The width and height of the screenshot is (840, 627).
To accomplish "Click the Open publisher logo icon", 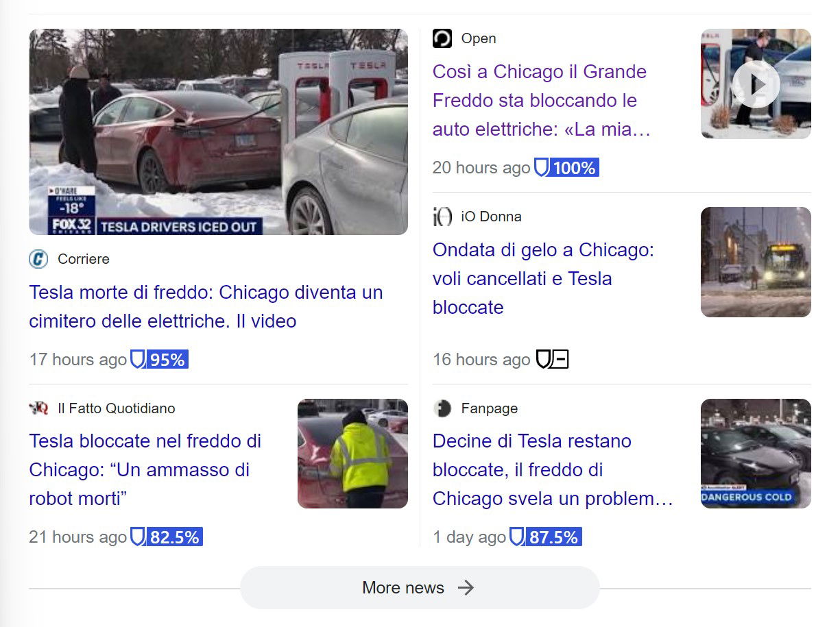I will pos(442,38).
